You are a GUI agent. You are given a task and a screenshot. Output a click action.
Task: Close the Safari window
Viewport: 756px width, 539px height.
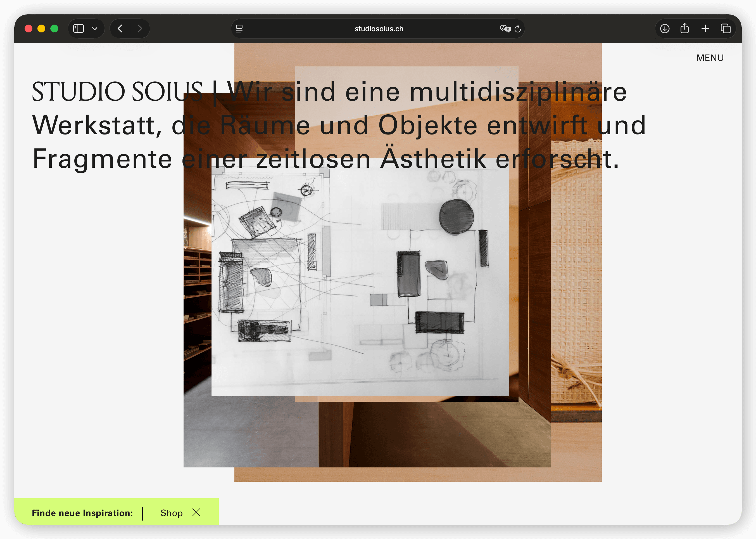point(28,29)
